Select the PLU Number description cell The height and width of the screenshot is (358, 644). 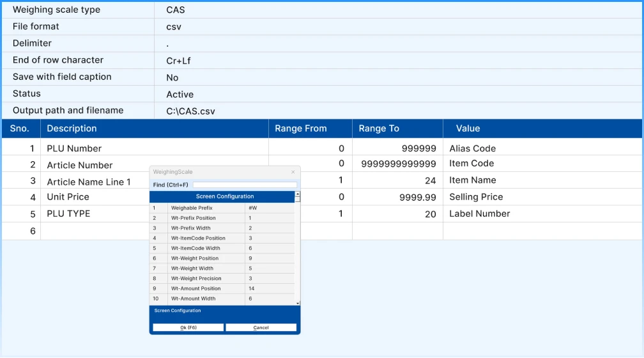pyautogui.click(x=155, y=148)
